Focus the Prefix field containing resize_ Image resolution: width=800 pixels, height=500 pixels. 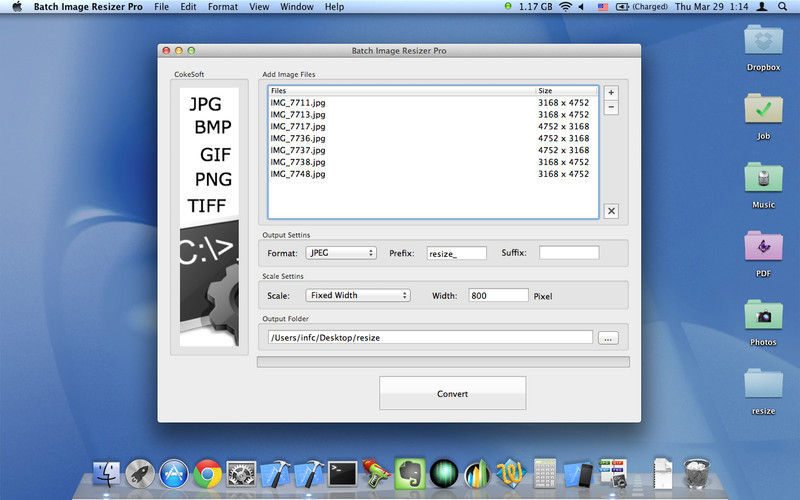(x=456, y=253)
